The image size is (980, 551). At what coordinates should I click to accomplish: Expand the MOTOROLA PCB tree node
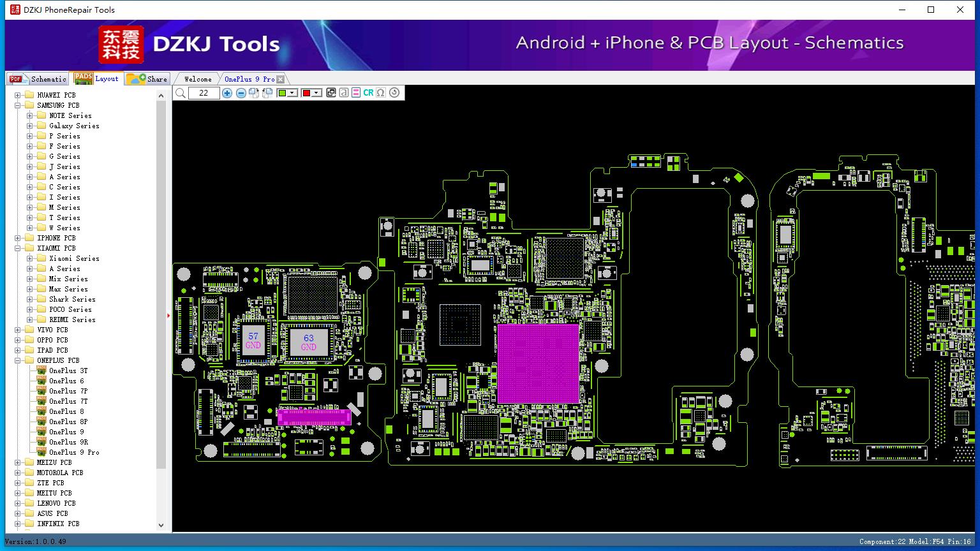17,473
